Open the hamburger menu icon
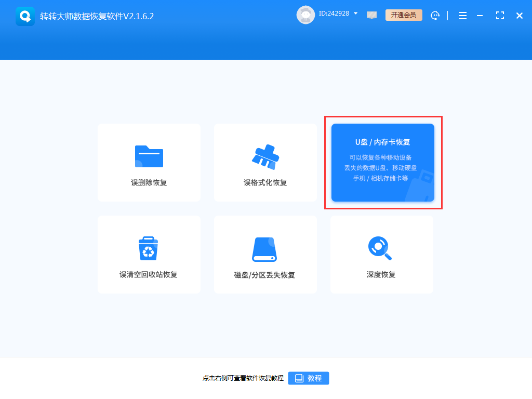The width and height of the screenshot is (532, 399). (x=463, y=16)
